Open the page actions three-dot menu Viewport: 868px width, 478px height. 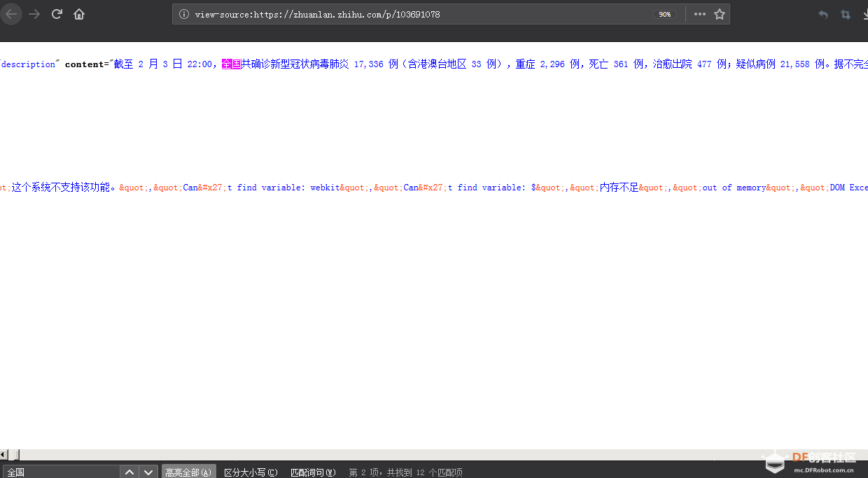coord(700,14)
